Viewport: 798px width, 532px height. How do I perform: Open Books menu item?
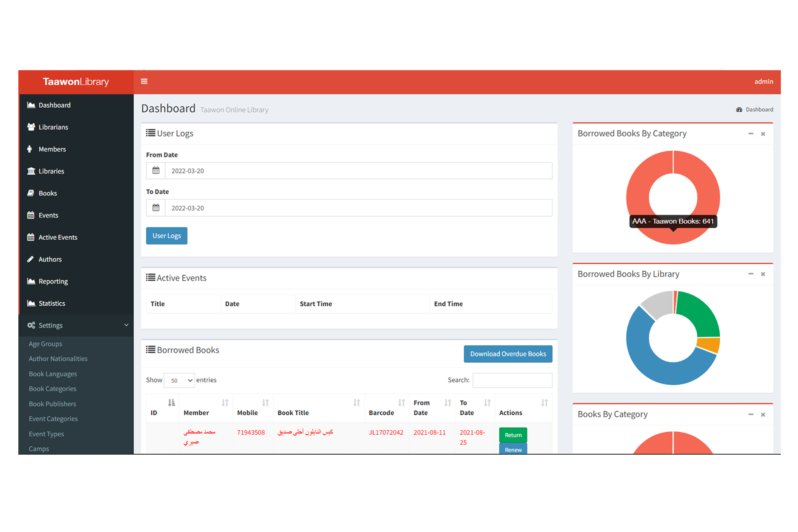coord(76,193)
